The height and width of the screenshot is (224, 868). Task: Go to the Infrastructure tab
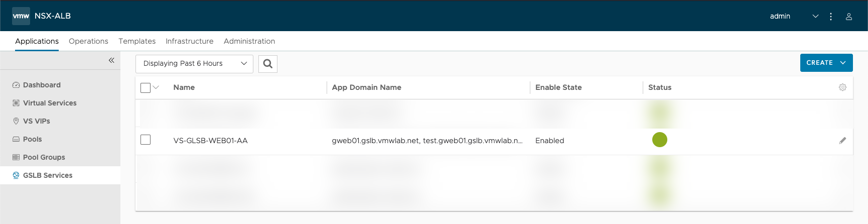[190, 41]
